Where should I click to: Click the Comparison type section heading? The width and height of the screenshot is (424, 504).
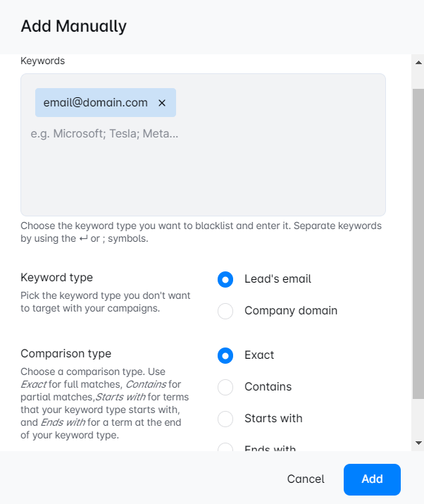click(x=66, y=354)
